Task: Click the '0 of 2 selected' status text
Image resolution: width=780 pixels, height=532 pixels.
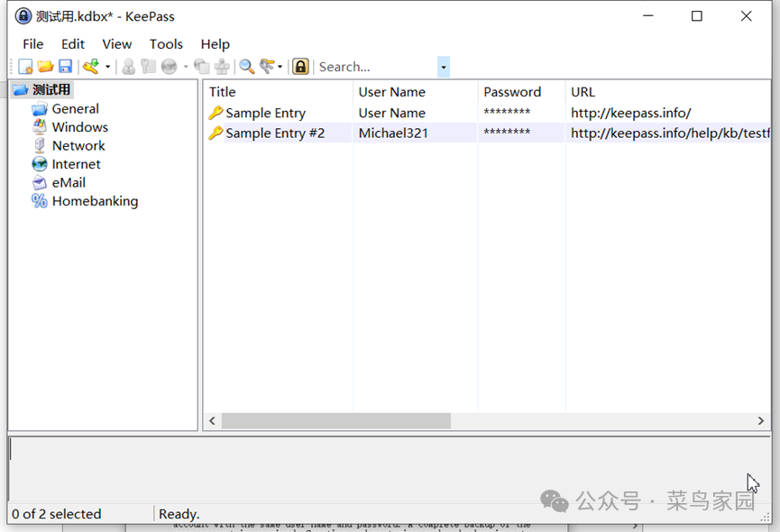Action: [x=56, y=514]
